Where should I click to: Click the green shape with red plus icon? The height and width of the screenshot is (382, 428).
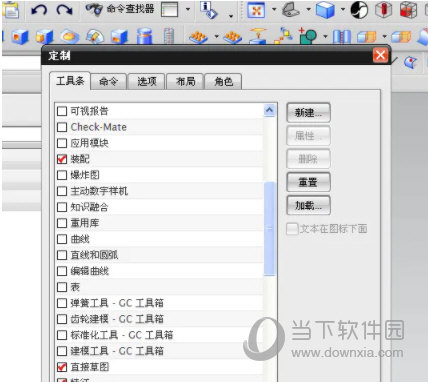click(308, 36)
